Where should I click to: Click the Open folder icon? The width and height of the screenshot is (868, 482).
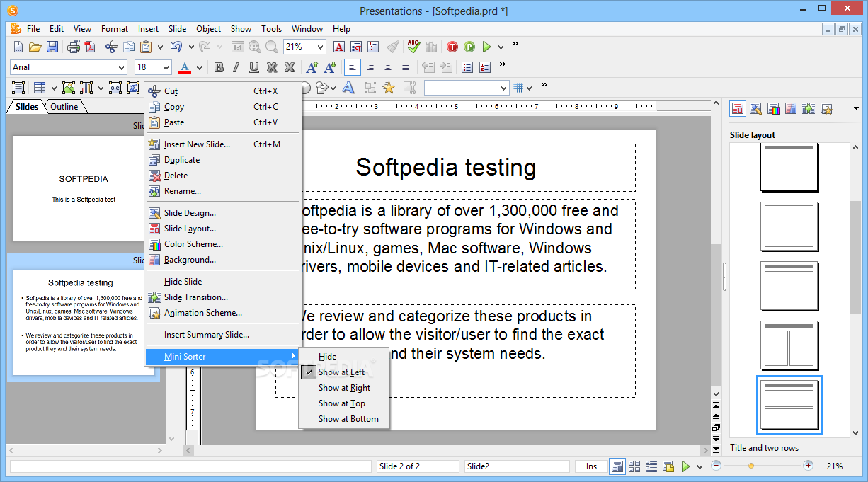tap(35, 47)
